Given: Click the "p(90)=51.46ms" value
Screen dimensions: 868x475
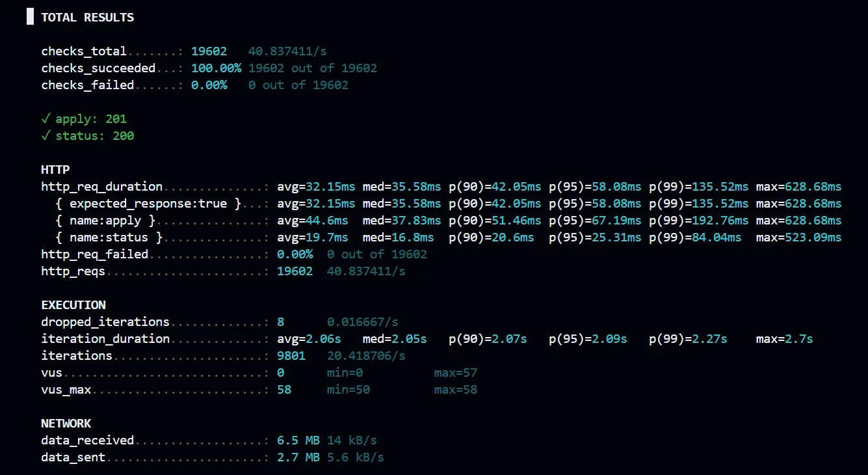Looking at the screenshot, I should (495, 221).
